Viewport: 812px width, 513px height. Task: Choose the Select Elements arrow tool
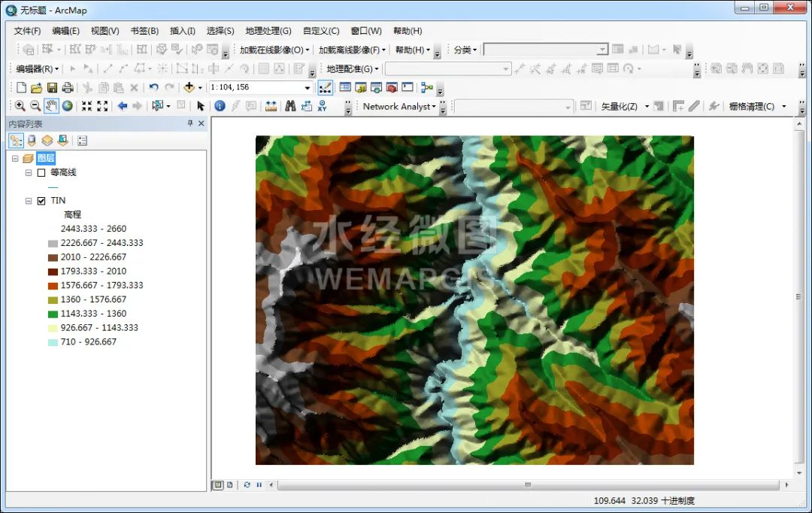201,106
